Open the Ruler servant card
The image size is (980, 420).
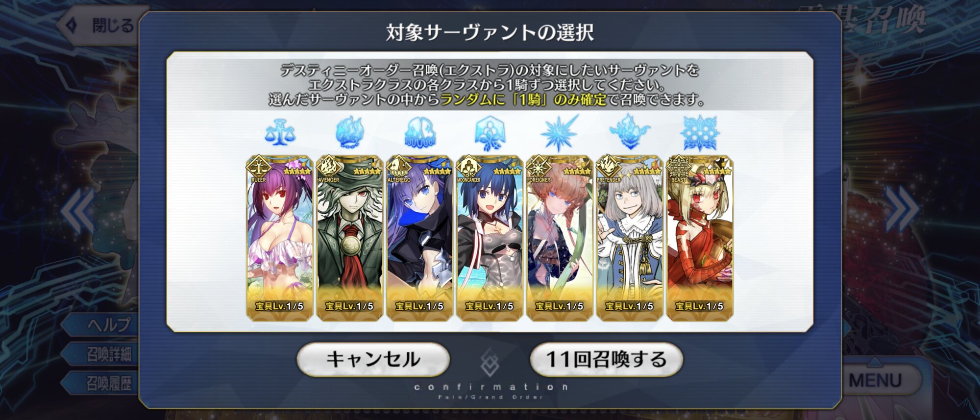click(x=279, y=238)
